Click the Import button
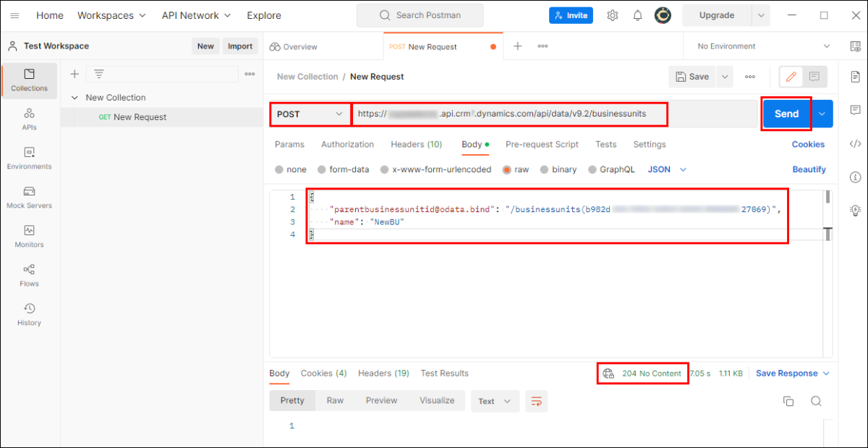The width and height of the screenshot is (868, 448). pyautogui.click(x=240, y=46)
